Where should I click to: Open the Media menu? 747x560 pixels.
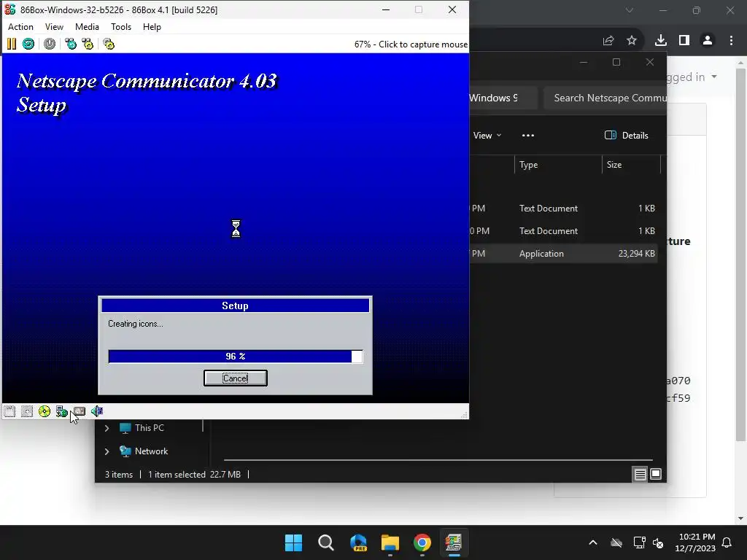coord(88,27)
